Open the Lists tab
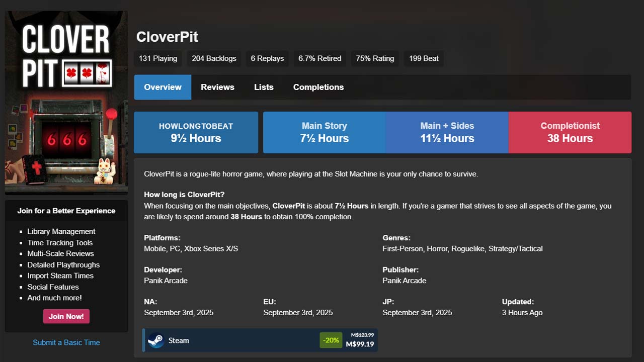 tap(264, 87)
